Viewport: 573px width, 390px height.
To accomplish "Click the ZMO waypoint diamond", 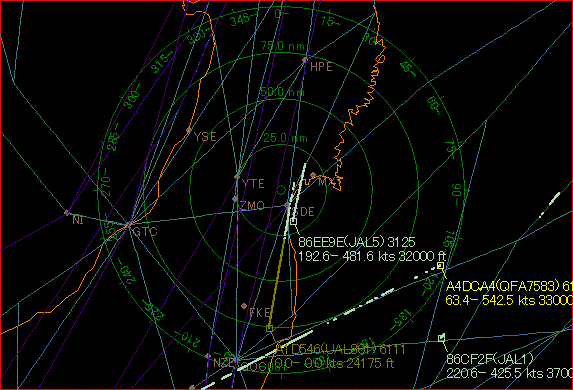I will click(x=235, y=199).
